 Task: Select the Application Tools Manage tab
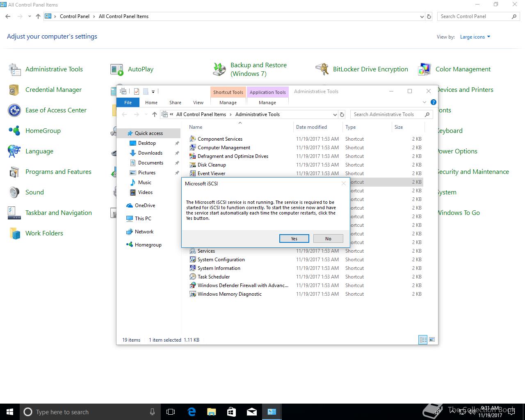tap(267, 103)
